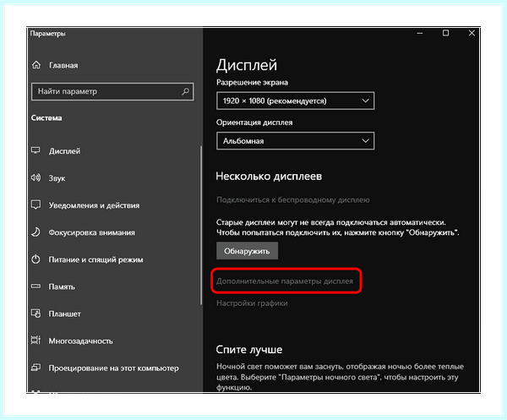Image resolution: width=507 pixels, height=420 pixels.
Task: Select Главная in the sidebar
Action: [x=63, y=65]
